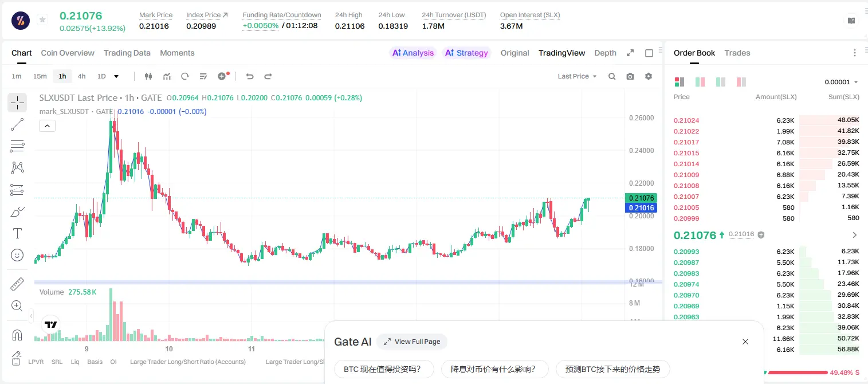Select the Basis indicator at chart bottom
This screenshot has width=868, height=384.
95,362
